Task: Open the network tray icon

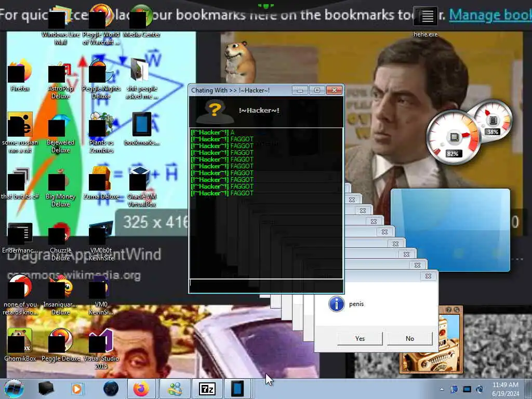Action: pos(467,389)
